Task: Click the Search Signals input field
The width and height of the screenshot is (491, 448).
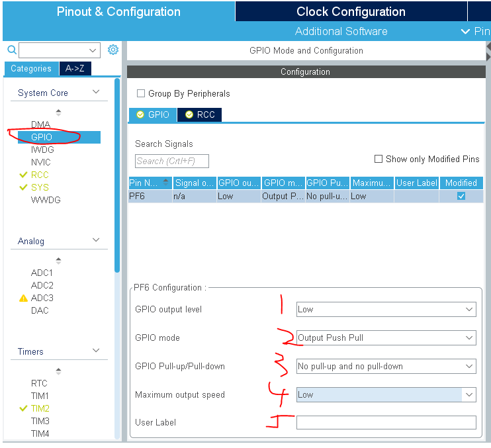Action: click(172, 161)
